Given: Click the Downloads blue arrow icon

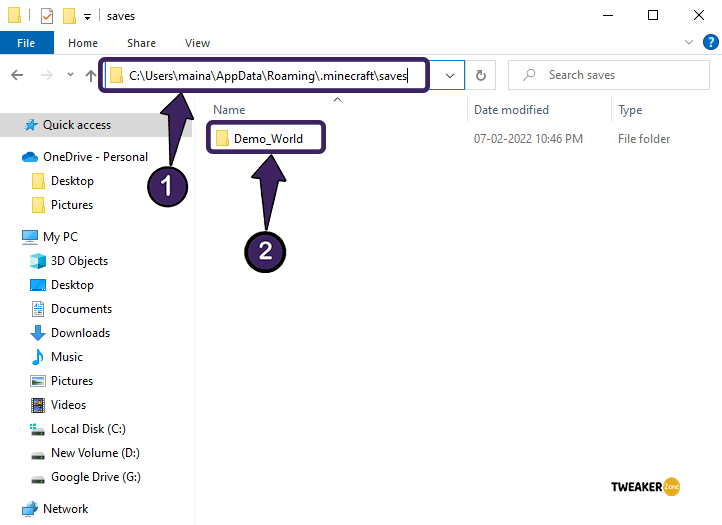Looking at the screenshot, I should tap(38, 333).
